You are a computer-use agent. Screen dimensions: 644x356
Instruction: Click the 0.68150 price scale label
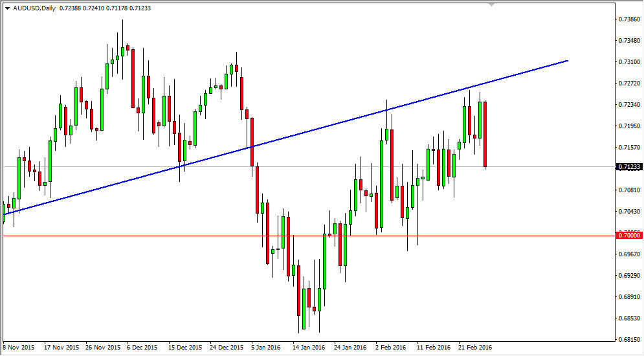tap(630, 340)
